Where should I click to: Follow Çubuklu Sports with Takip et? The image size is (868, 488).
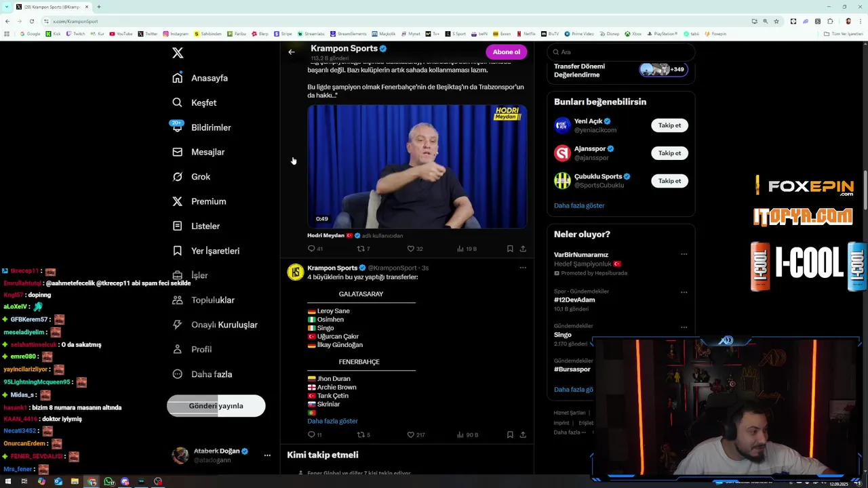669,181
